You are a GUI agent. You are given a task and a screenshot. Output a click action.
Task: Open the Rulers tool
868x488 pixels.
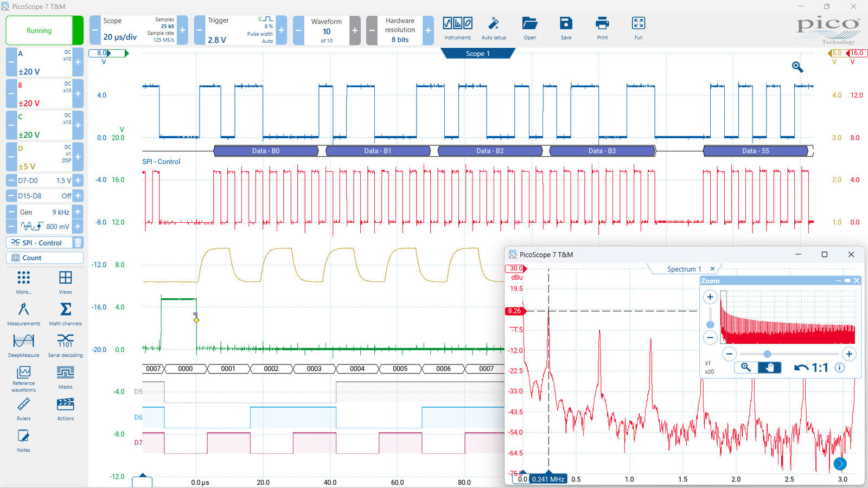23,409
